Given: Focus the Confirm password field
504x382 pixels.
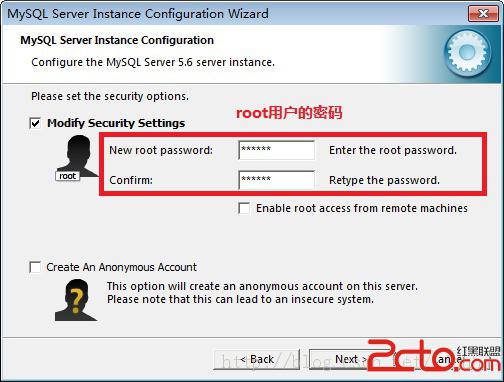Looking at the screenshot, I should tap(276, 180).
